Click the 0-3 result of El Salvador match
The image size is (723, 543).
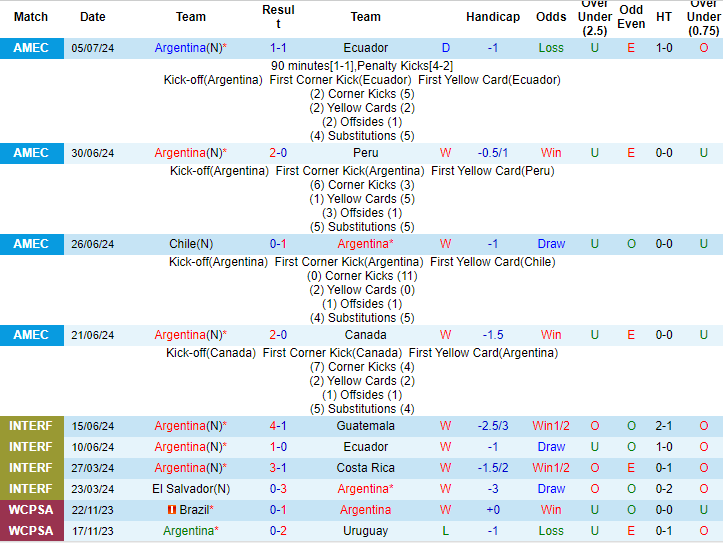(278, 489)
